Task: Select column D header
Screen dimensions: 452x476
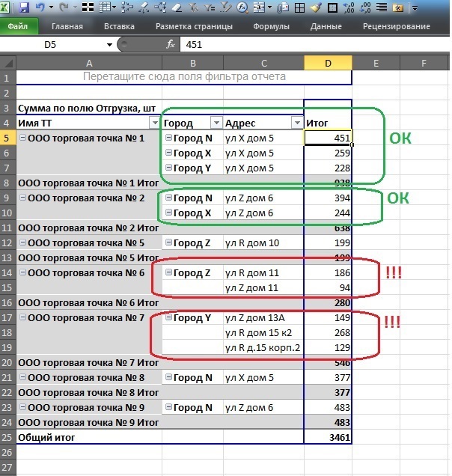Action: [328, 63]
